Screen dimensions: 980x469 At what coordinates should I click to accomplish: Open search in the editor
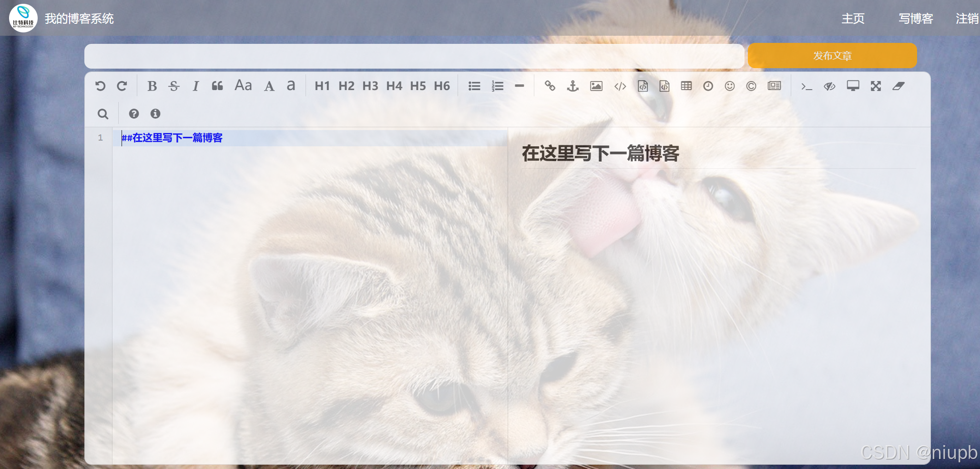103,113
